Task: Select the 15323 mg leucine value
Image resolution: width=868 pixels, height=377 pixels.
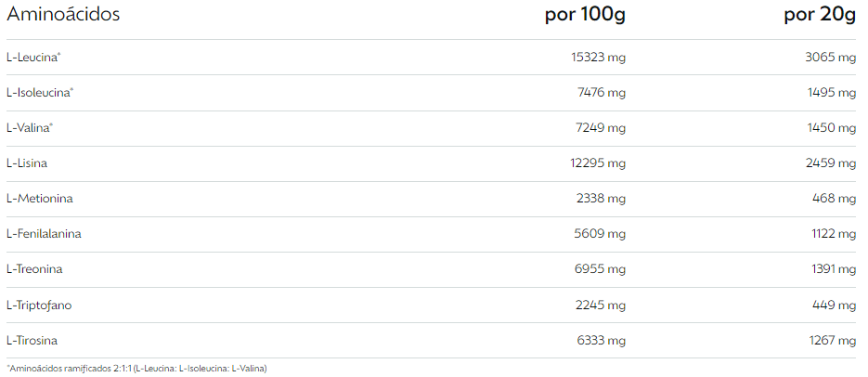Action: click(599, 57)
